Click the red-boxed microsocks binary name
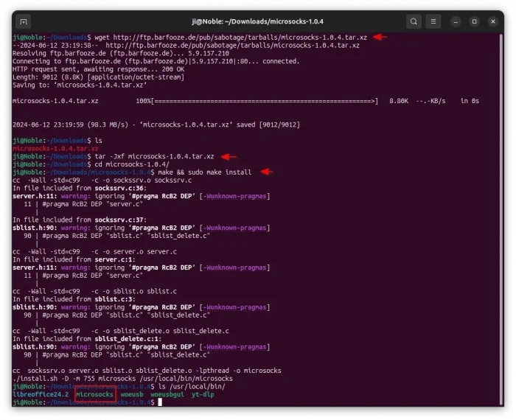Image resolution: width=516 pixels, height=420 pixels. click(94, 395)
